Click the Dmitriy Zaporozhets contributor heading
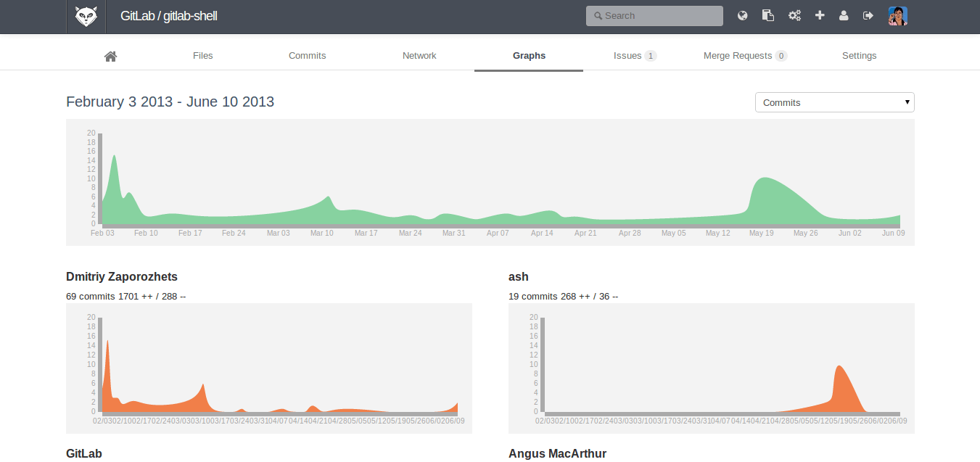This screenshot has width=980, height=462. pyautogui.click(x=122, y=276)
